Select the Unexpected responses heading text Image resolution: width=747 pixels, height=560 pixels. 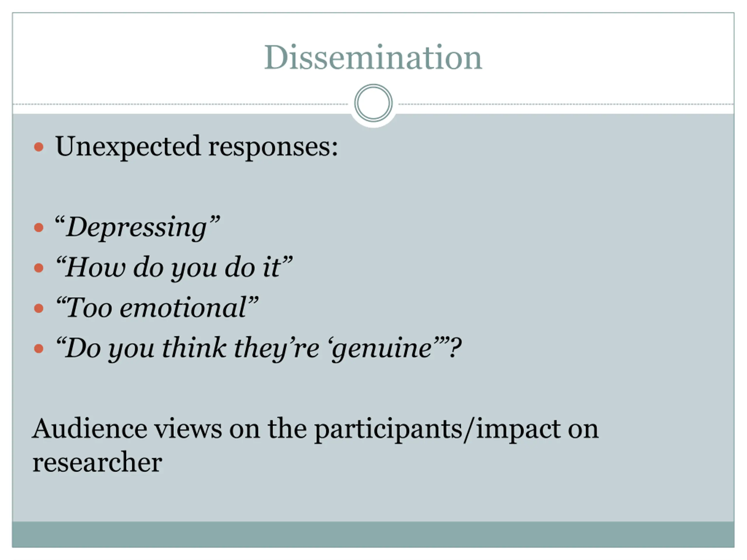[196, 147]
